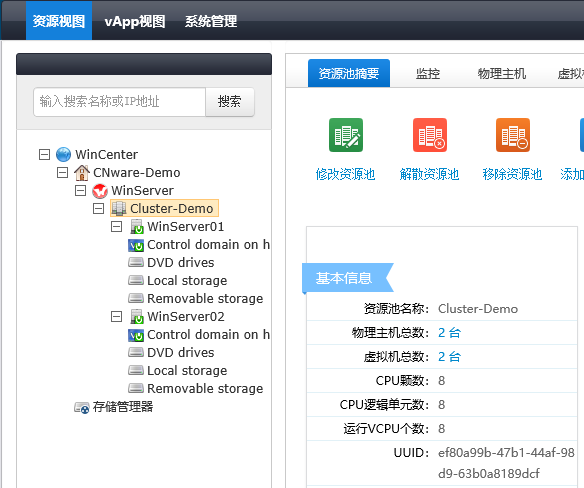Click the 运行VCPU个数 value 8
584x488 pixels.
[441, 429]
